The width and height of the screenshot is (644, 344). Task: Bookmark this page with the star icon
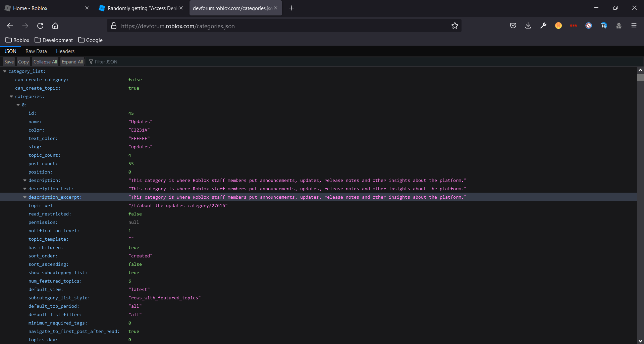point(454,26)
